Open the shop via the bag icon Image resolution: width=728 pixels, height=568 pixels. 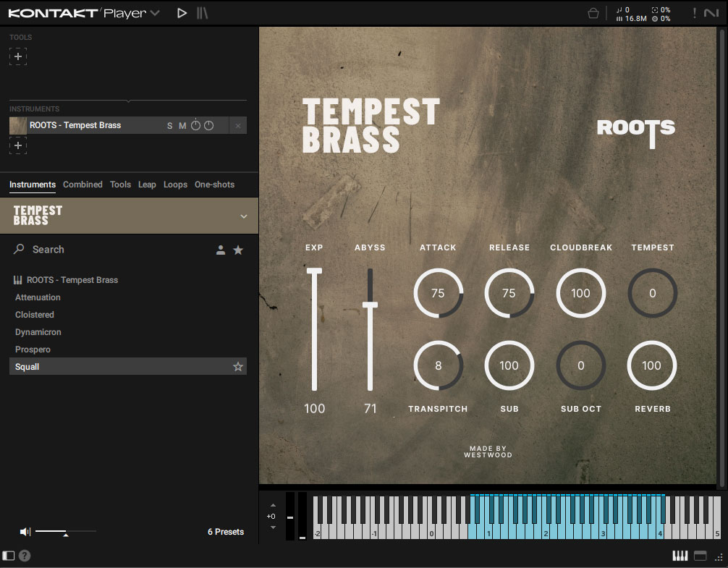593,12
